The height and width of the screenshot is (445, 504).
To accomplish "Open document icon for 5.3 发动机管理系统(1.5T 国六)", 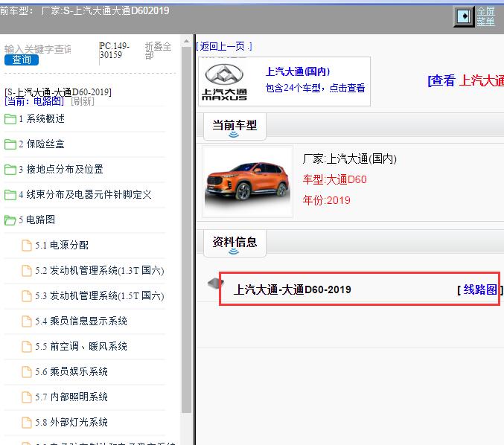I will (x=27, y=296).
